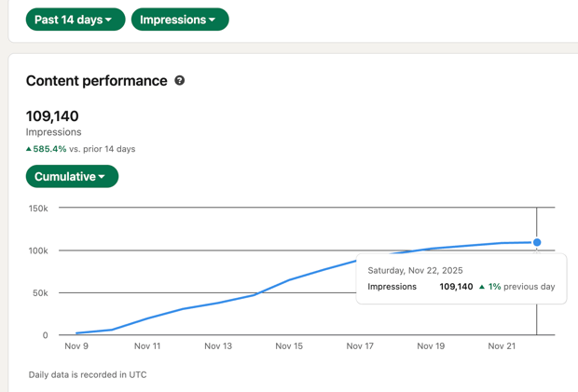This screenshot has height=392, width=578.
Task: Click the 585.4% change percentage
Action: pyautogui.click(x=49, y=149)
